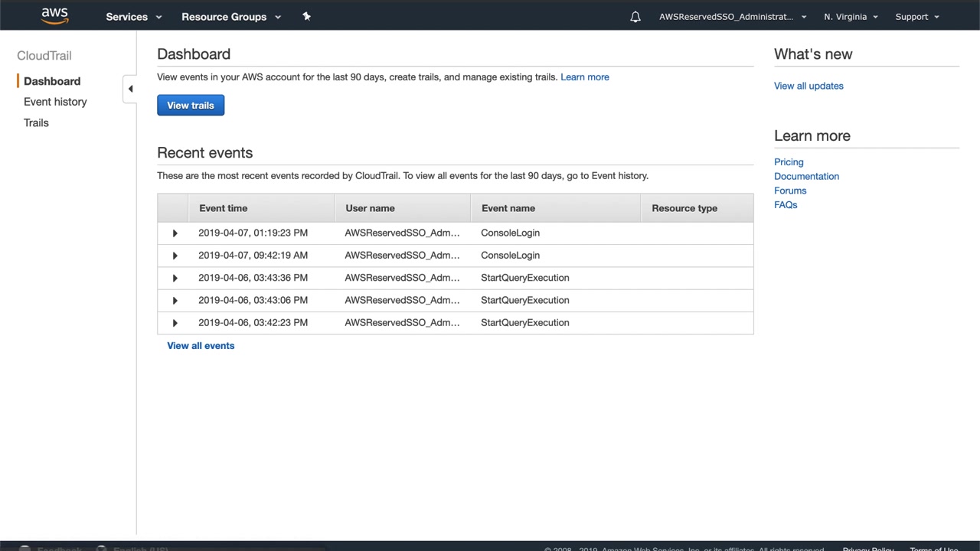
Task: Open the Resource Groups dropdown
Action: point(230,16)
